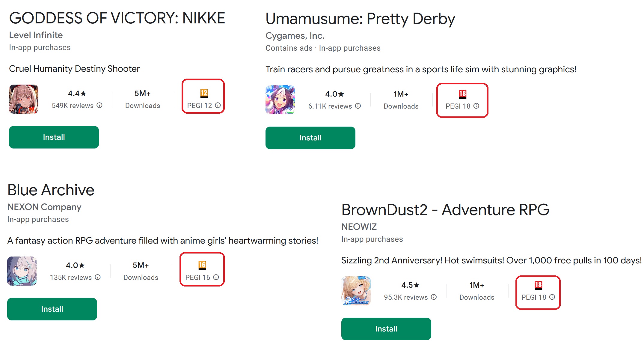Open the NEXON Company developer link

[44, 207]
